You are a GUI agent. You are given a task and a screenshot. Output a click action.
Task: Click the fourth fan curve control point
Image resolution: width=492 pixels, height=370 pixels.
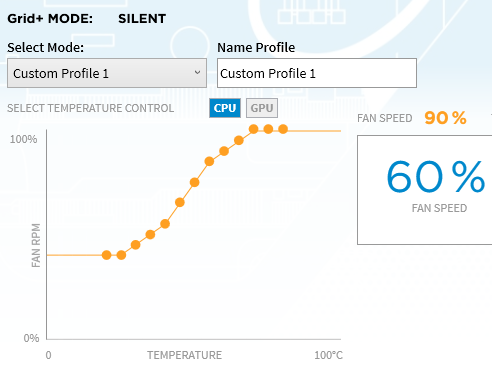click(x=150, y=235)
